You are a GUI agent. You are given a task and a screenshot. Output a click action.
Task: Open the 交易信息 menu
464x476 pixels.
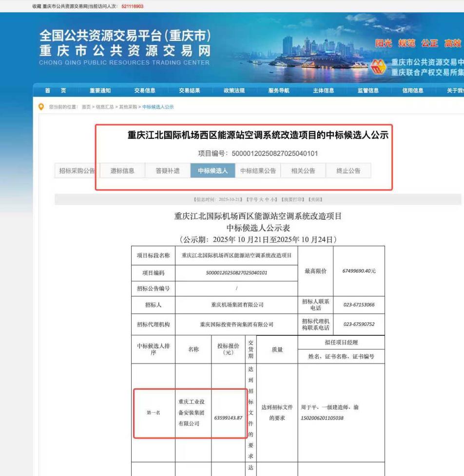[145, 91]
